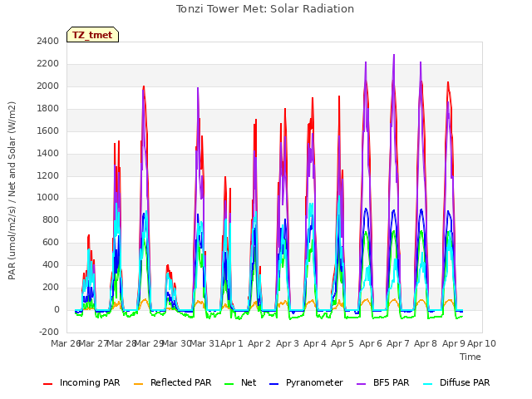This screenshot has width=532, height=399.
Task: Click the y-axis tick label 2200
Action: tap(48, 64)
